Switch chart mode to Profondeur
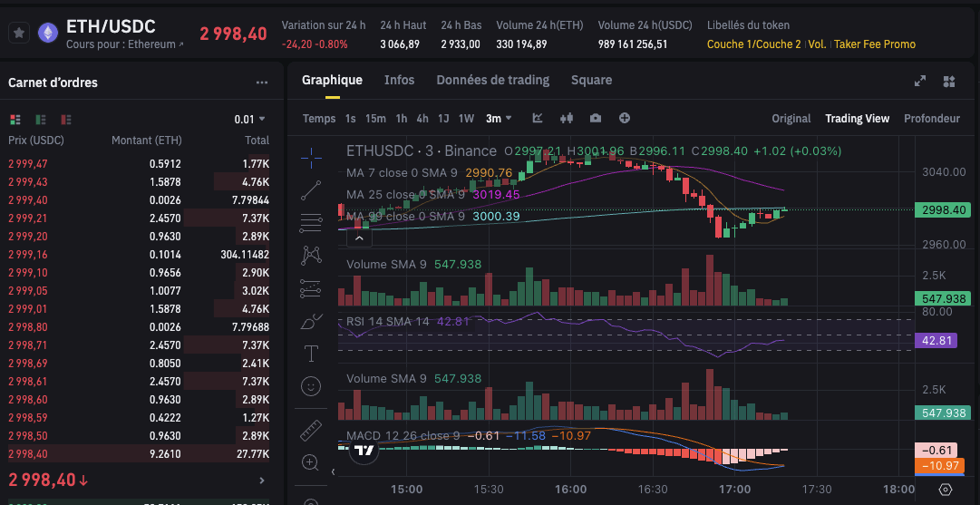The image size is (980, 505). pos(932,118)
